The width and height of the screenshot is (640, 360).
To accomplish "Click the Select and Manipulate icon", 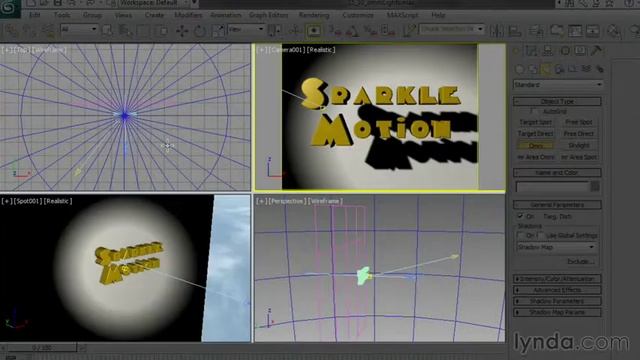I will click(295, 31).
